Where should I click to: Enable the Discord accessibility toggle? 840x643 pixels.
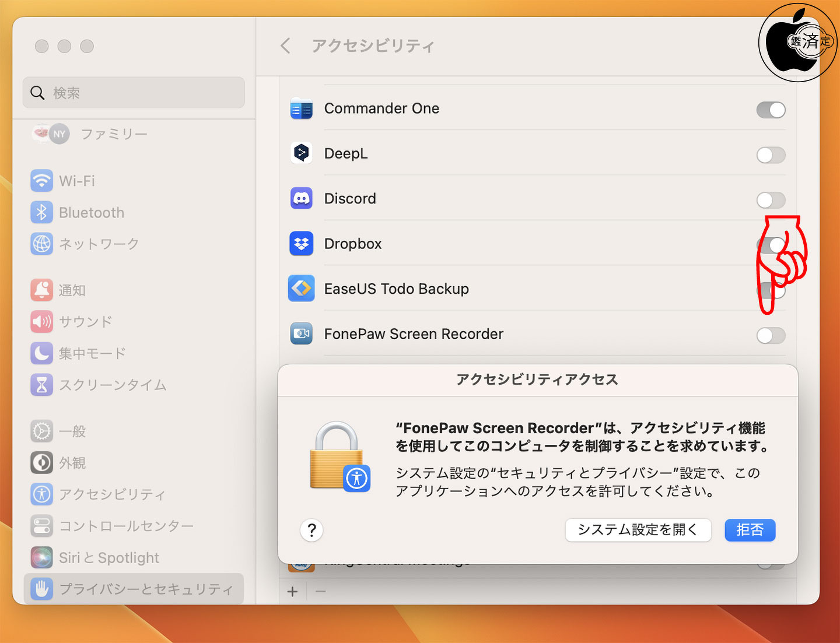pos(771,200)
